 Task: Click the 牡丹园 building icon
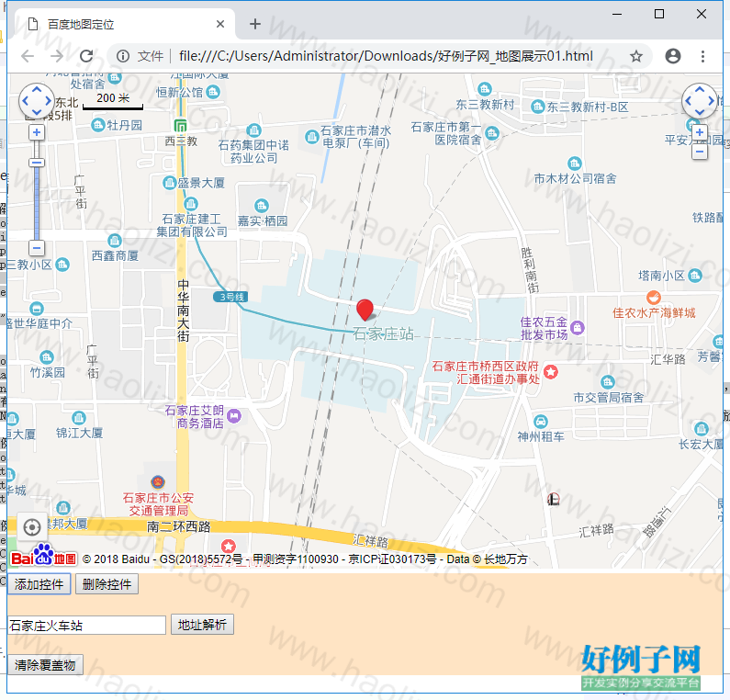[x=97, y=125]
